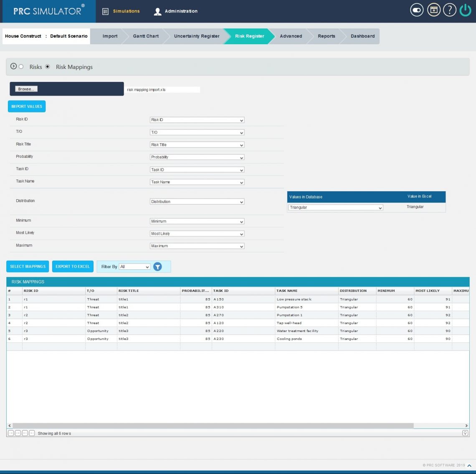Click the next-page pagination icon
The height and width of the screenshot is (474, 476).
24,433
